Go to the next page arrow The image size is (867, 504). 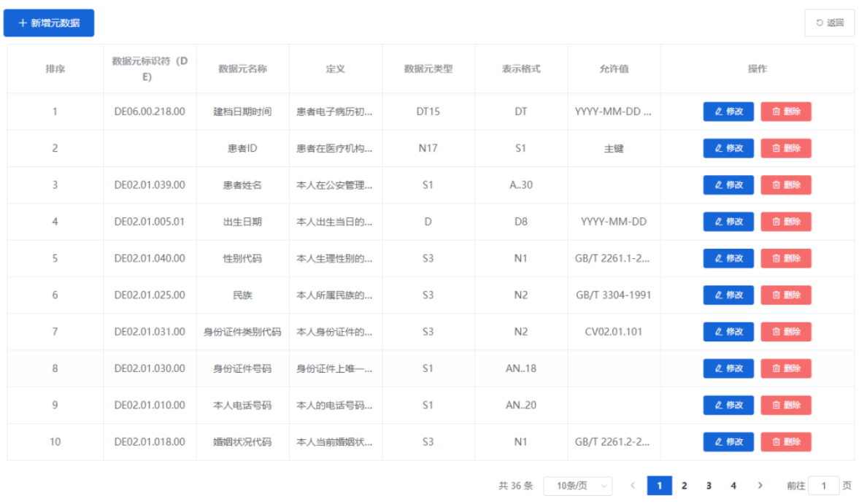point(760,486)
